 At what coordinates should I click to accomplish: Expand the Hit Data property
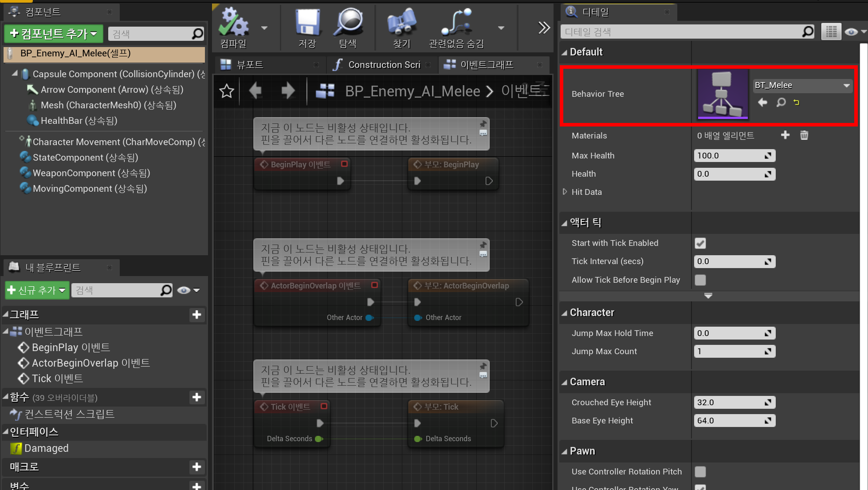[565, 192]
